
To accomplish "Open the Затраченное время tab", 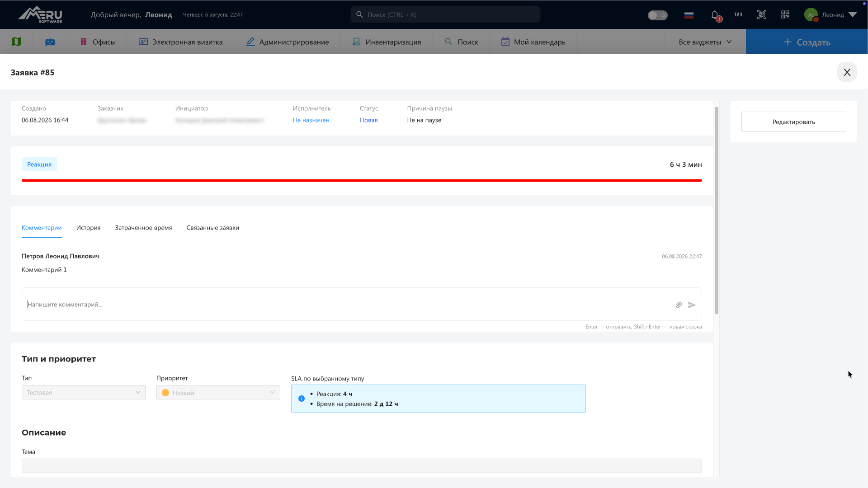I will click(143, 228).
